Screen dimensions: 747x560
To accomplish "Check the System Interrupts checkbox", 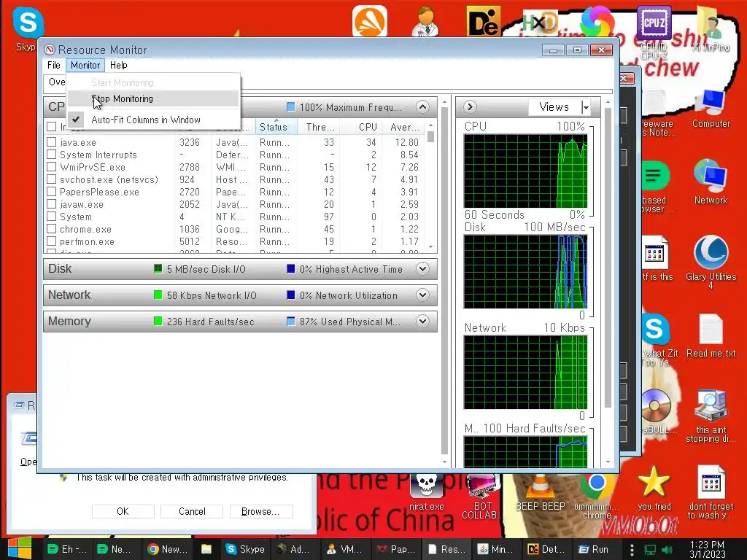I will tap(52, 155).
